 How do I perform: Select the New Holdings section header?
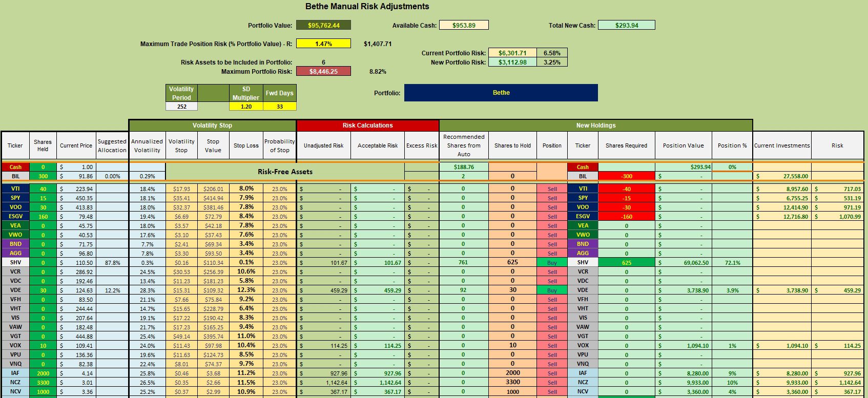pyautogui.click(x=596, y=125)
